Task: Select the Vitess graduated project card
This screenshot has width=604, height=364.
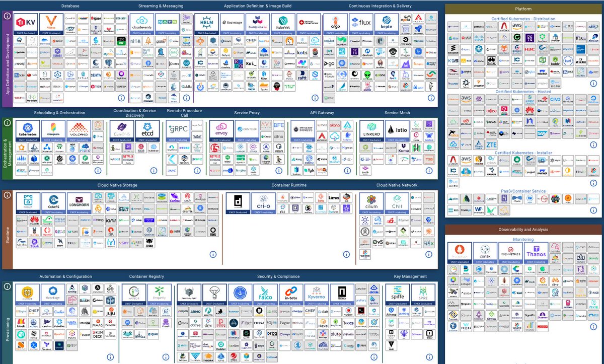Action: [51, 24]
